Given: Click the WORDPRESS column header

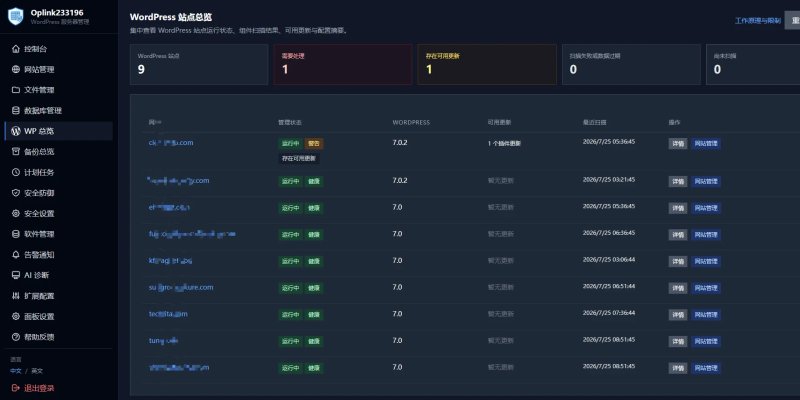Looking at the screenshot, I should [411, 122].
